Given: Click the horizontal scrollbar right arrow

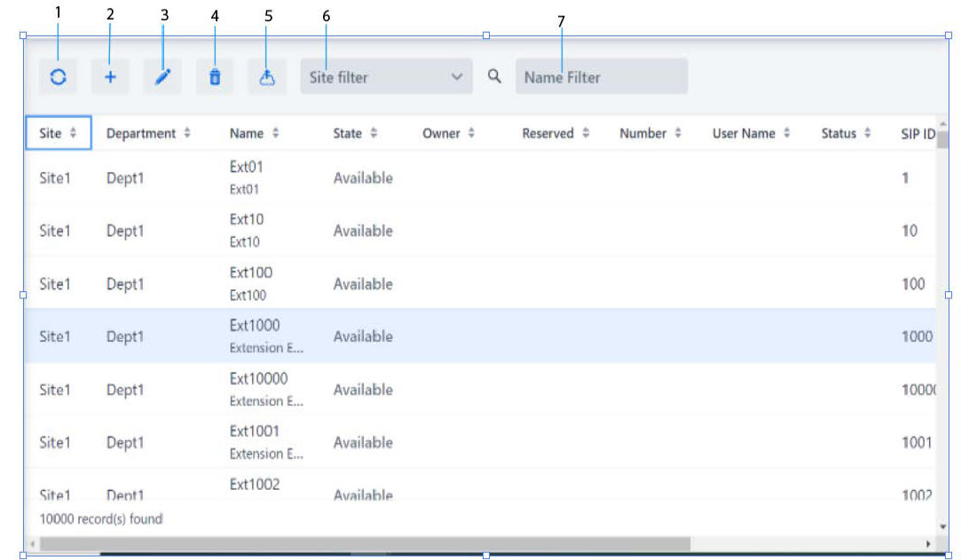Looking at the screenshot, I should 928,544.
